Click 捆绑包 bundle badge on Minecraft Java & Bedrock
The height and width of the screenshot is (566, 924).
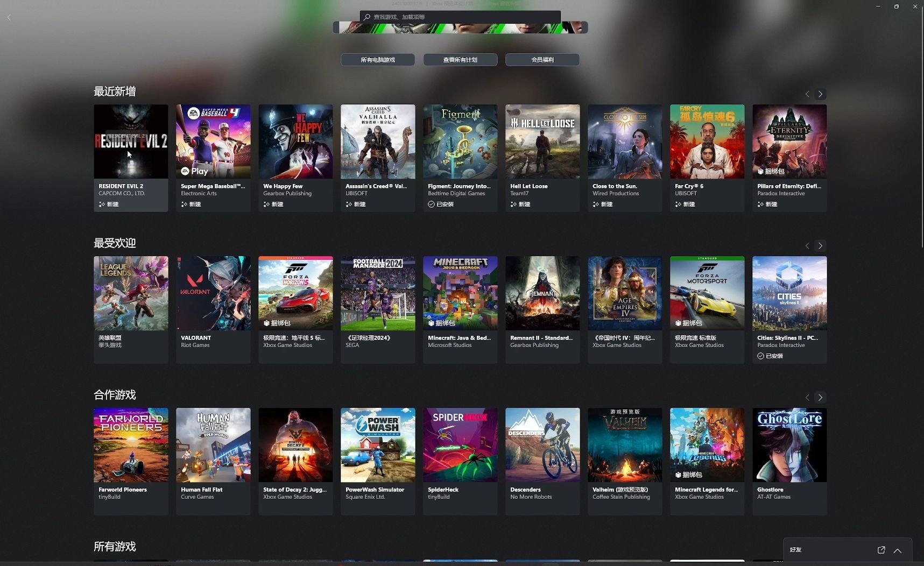441,323
